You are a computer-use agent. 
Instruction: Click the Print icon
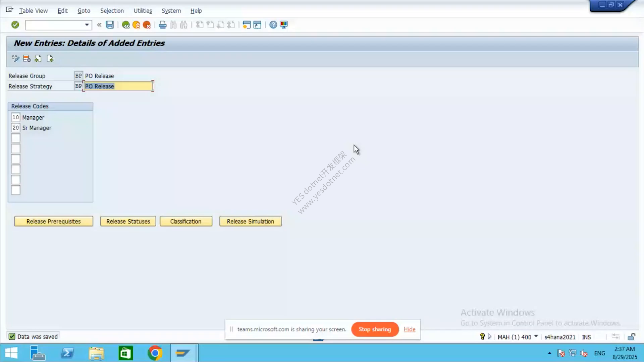(x=163, y=25)
